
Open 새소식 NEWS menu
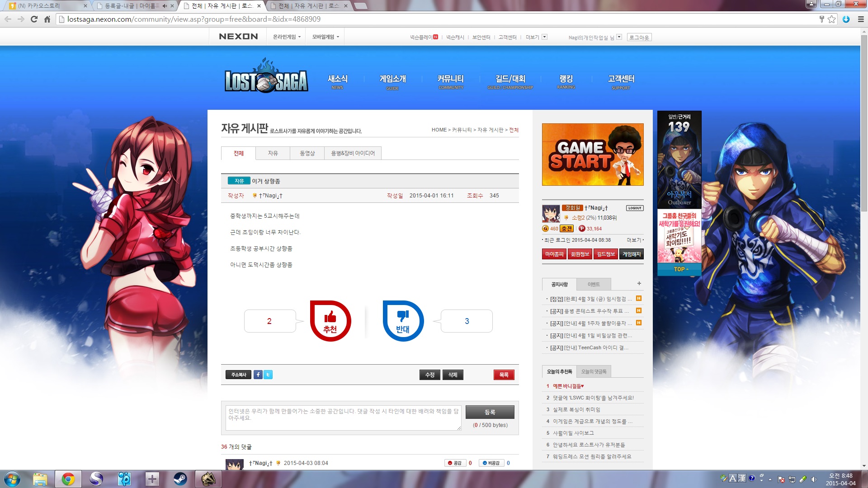(337, 81)
